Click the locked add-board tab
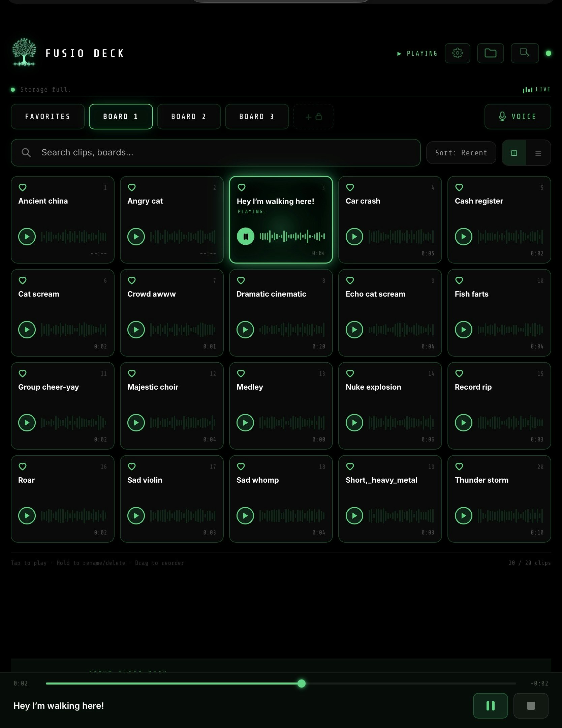Image resolution: width=562 pixels, height=728 pixels. click(313, 117)
